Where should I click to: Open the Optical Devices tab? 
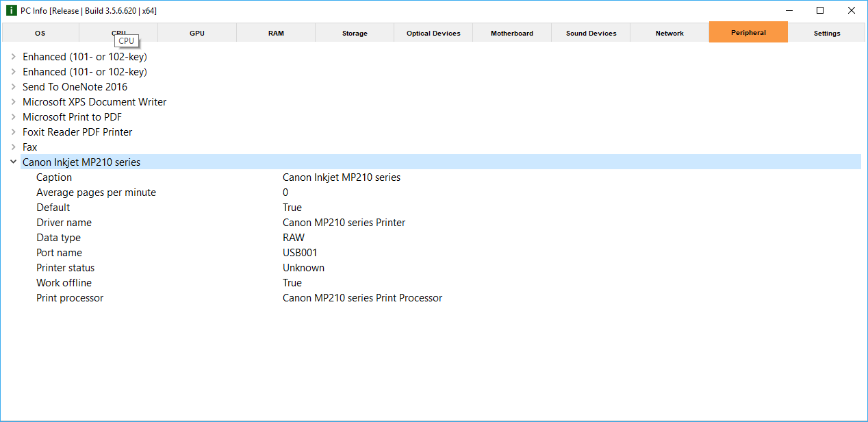click(x=433, y=32)
